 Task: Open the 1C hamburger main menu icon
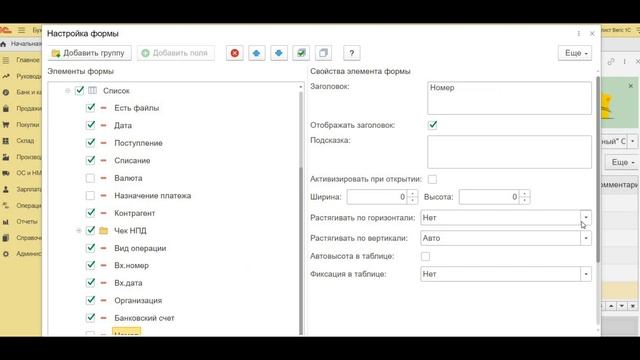[22, 30]
